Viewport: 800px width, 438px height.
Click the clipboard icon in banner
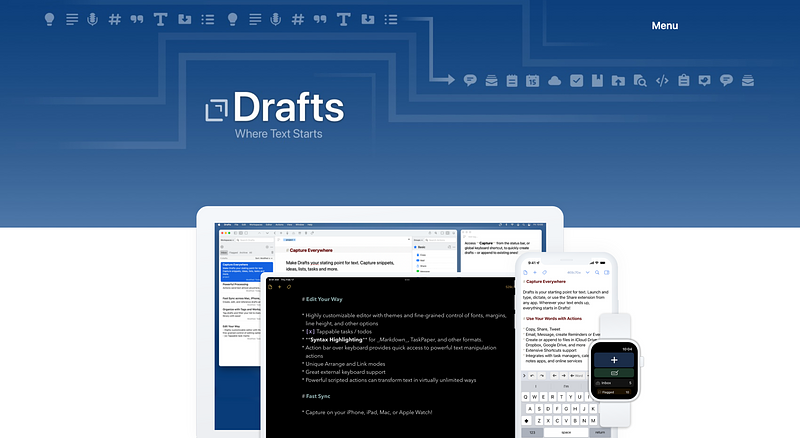(684, 81)
